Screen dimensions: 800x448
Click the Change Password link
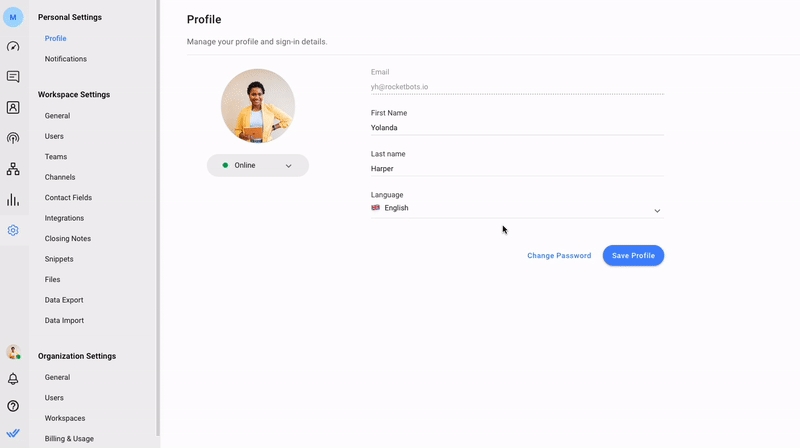coord(559,256)
